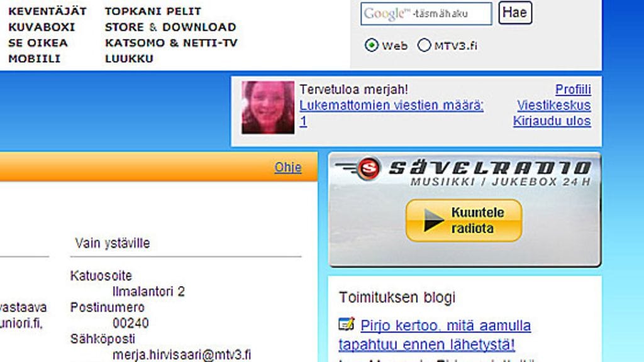Select the MTV3.fi radio button
The height and width of the screenshot is (362, 644).
tap(424, 45)
